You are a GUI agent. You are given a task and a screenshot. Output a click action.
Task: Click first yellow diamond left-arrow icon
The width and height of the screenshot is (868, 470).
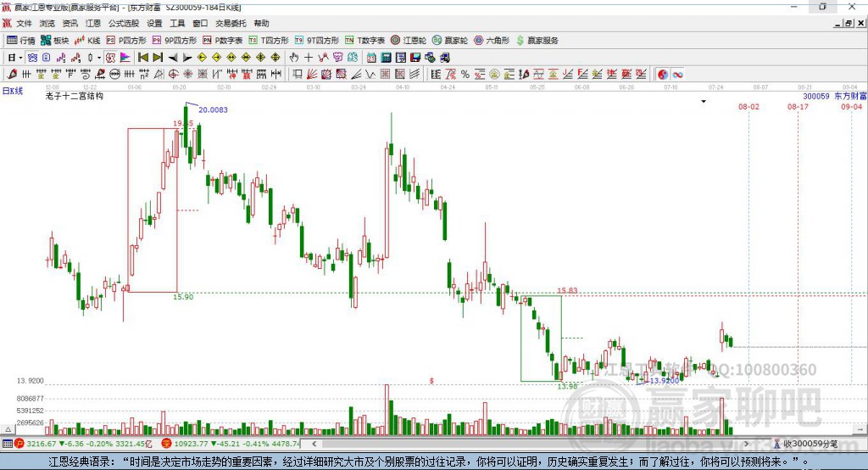tap(202, 58)
